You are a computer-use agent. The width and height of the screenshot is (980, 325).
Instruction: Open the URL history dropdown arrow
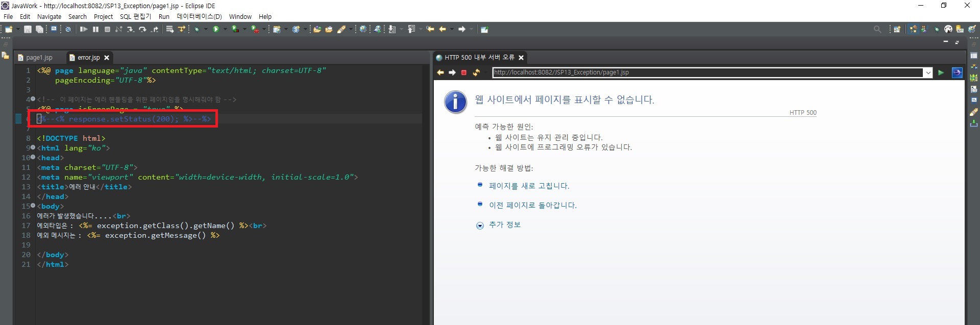point(928,72)
